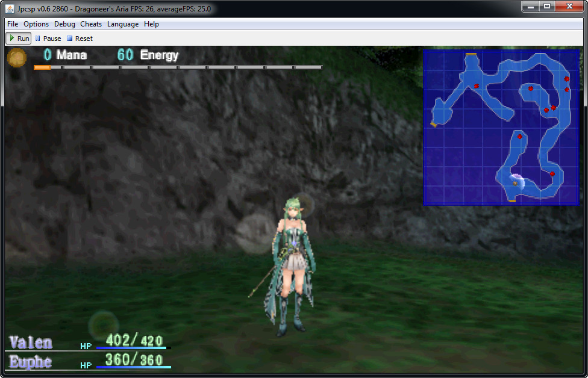Click the orange mana orb icon
Viewport: 588px width, 378px height.
pos(17,58)
